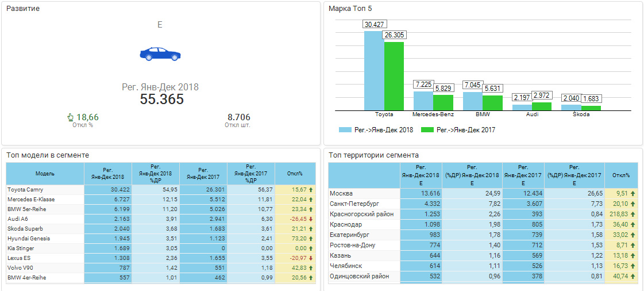Click the blue car segment icon
The height and width of the screenshot is (291, 644).
tap(160, 54)
